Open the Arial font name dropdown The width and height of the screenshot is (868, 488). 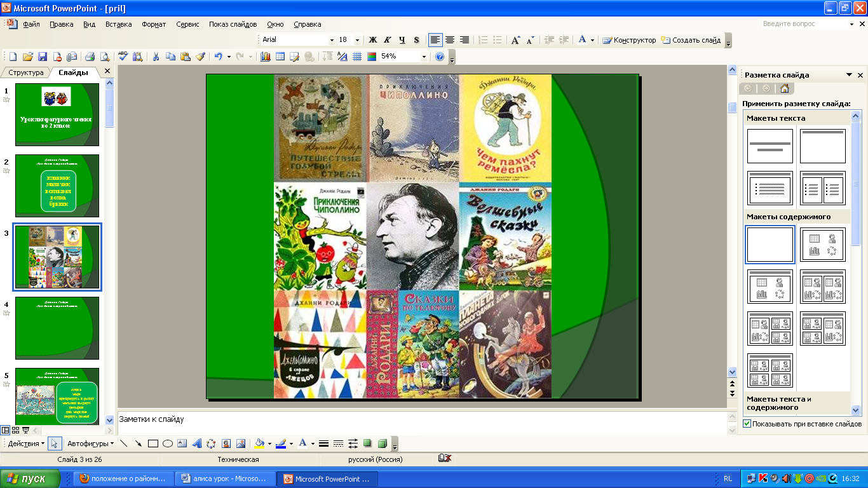point(331,40)
